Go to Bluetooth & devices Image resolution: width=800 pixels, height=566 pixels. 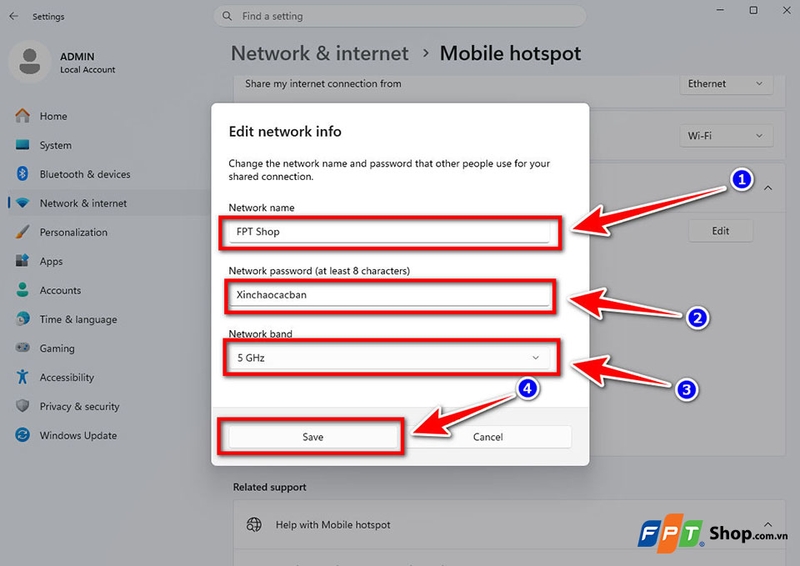pos(85,175)
